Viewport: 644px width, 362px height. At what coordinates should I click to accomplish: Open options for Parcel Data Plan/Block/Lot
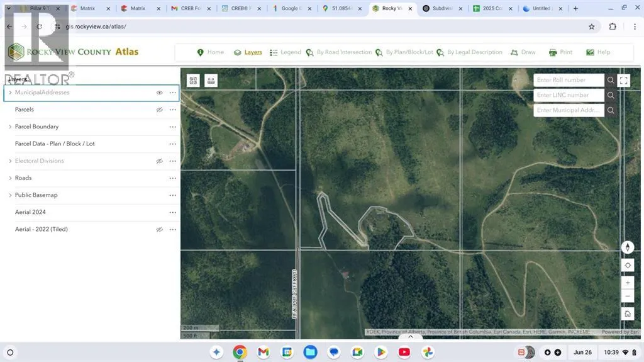[x=173, y=144]
